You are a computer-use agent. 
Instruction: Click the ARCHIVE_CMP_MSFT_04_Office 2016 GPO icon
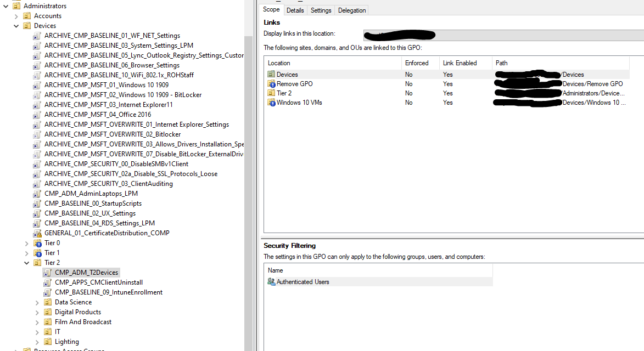coord(37,115)
